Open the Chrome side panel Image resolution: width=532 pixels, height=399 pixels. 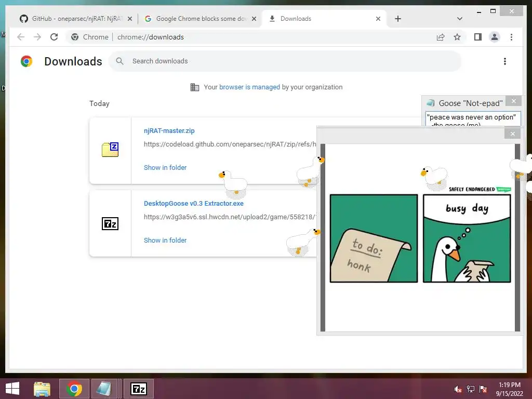coord(478,37)
